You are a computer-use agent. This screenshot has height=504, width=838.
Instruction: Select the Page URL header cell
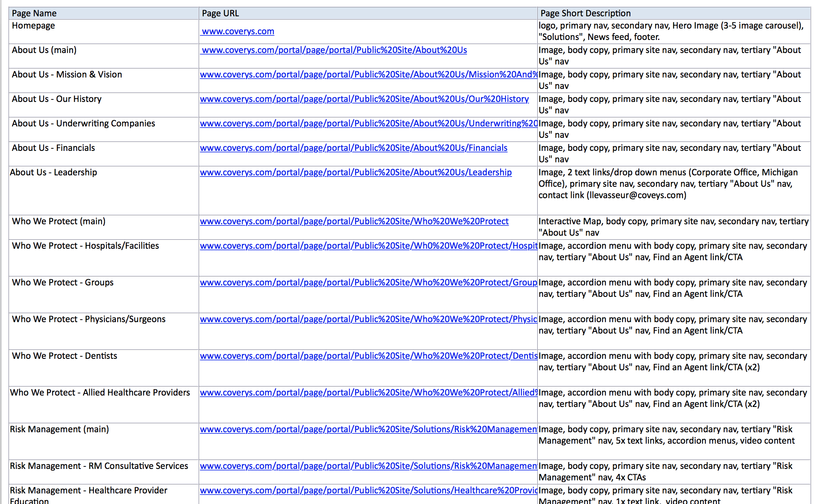368,13
